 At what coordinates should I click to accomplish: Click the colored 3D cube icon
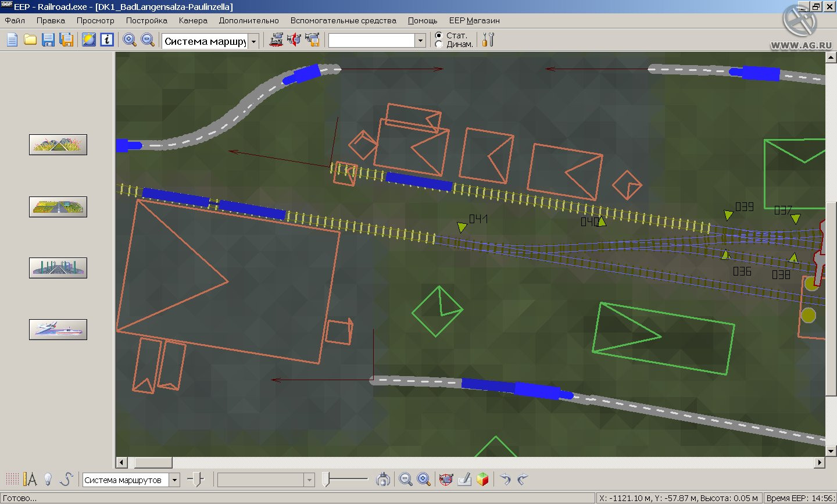[x=482, y=480]
